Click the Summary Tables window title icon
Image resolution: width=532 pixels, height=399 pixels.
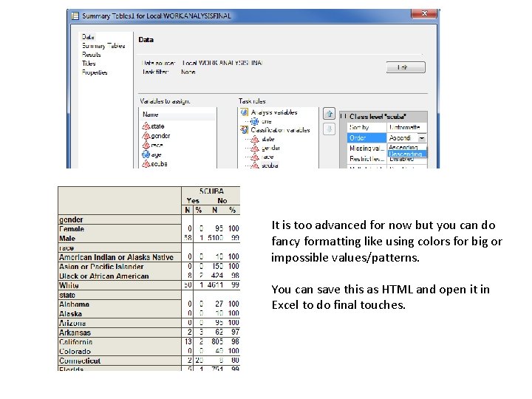pyautogui.click(x=75, y=16)
